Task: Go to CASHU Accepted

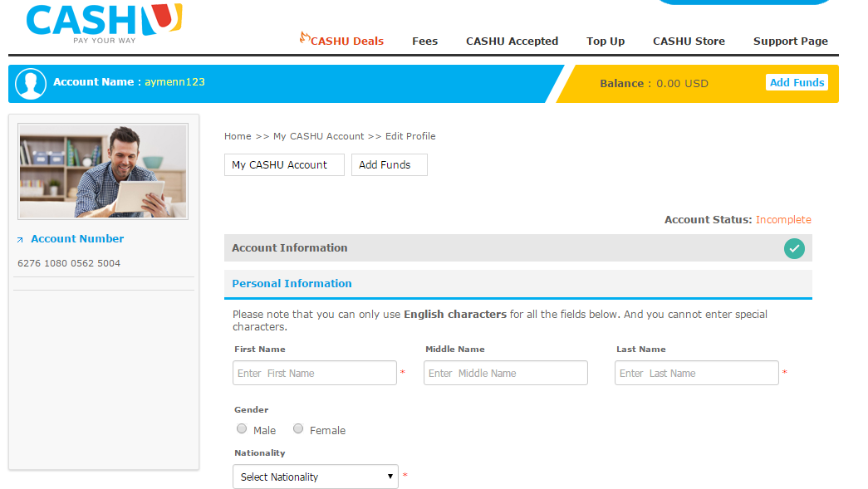Action: 512,41
